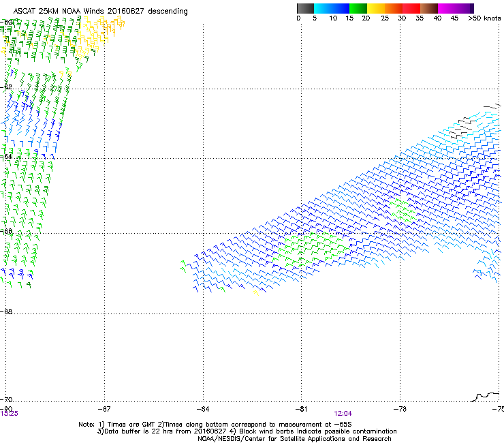Image resolution: width=504 pixels, height=443 pixels.
Task: Click the magenta-purple 40-50 knots color swatch
Action: tap(456, 8)
